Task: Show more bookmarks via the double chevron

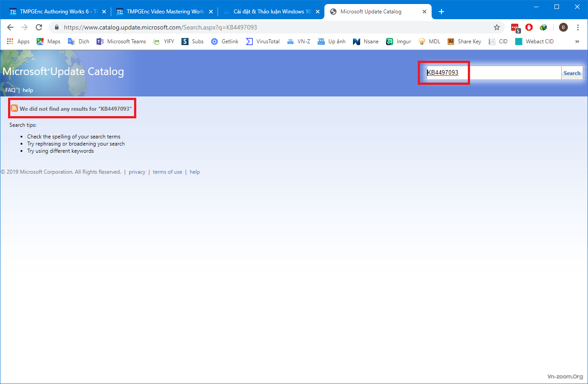Action: pos(577,42)
